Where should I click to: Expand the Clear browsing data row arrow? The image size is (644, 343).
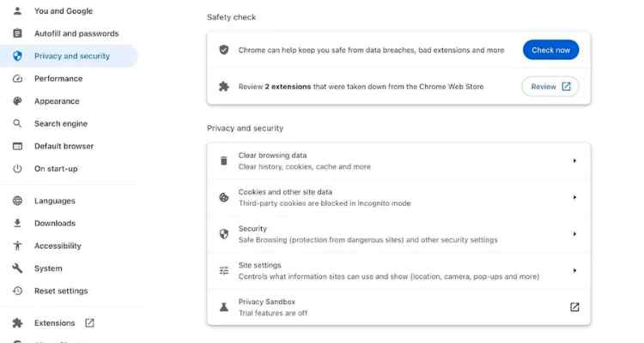point(574,160)
